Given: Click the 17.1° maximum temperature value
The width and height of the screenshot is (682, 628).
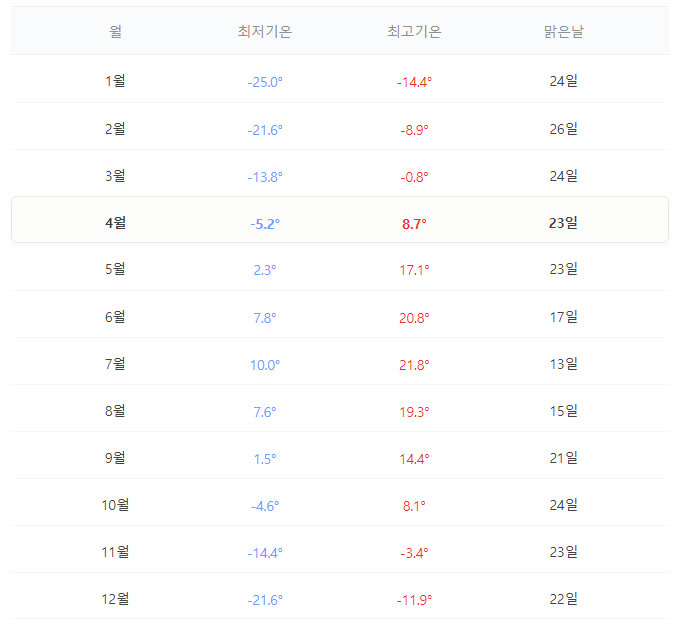Looking at the screenshot, I should (x=414, y=270).
